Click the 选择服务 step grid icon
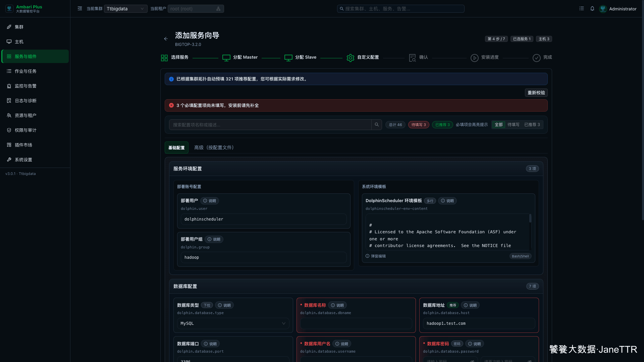Viewport: 644px width, 362px height. 164,58
